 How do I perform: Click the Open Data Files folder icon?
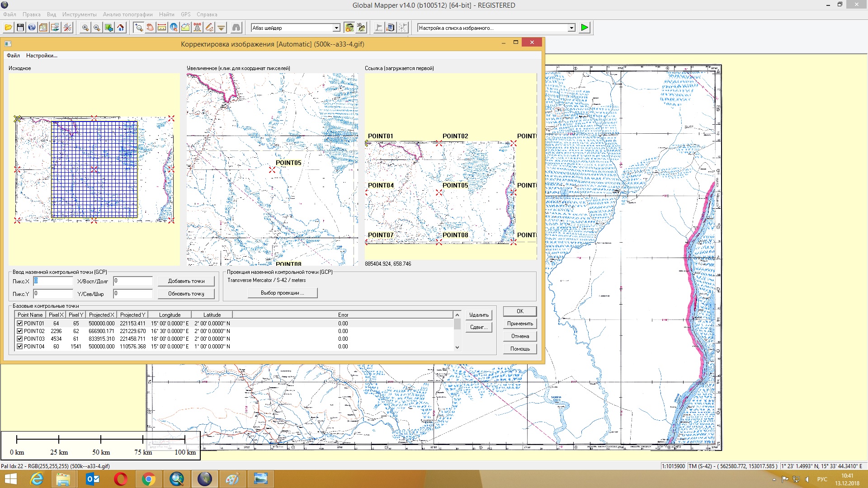8,28
